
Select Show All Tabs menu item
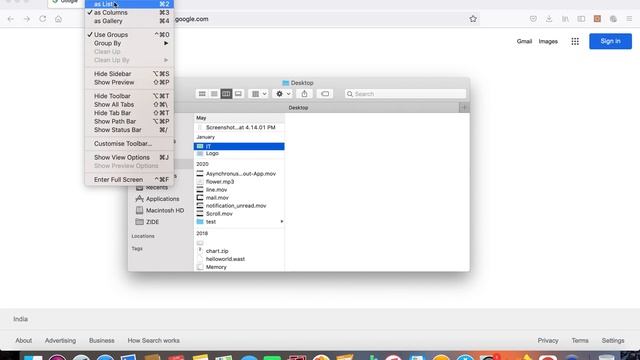point(129,104)
